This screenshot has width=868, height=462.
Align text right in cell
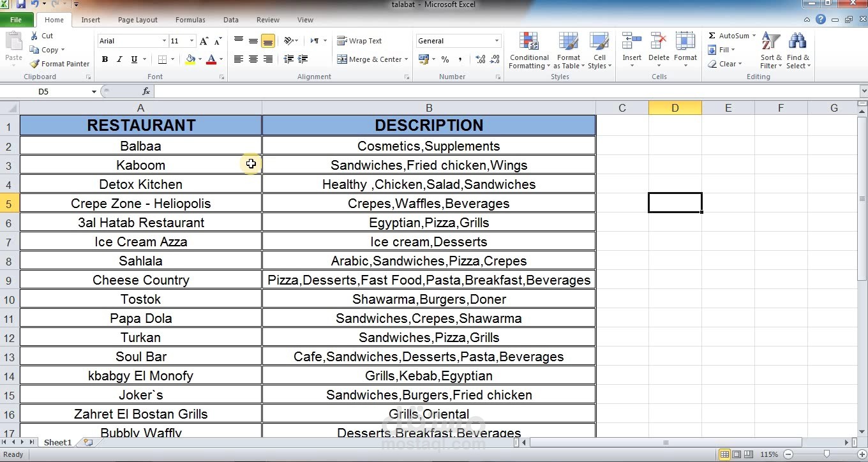coord(268,59)
